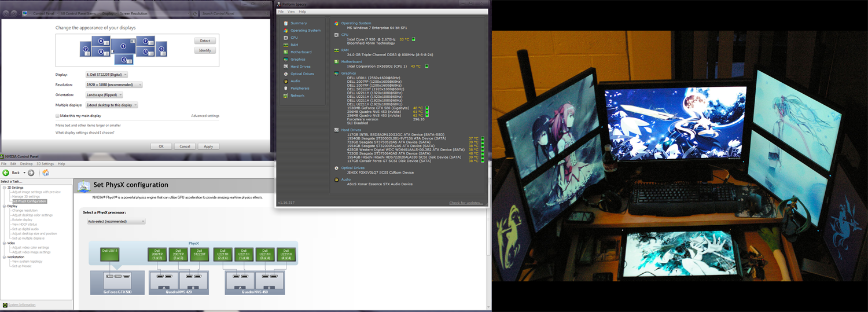The height and width of the screenshot is (312, 868).
Task: Click Hard Drives heading in Speccy details
Action: tap(351, 130)
